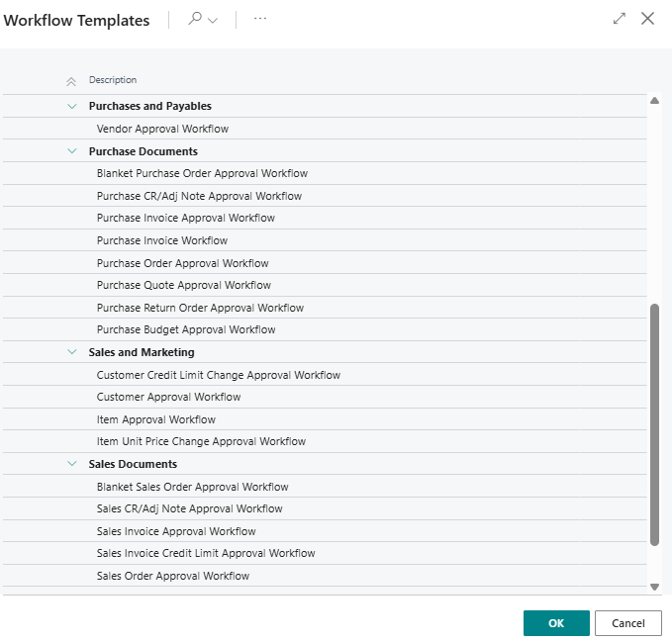
Task: Collapse the Purchase Documents group
Action: (71, 151)
